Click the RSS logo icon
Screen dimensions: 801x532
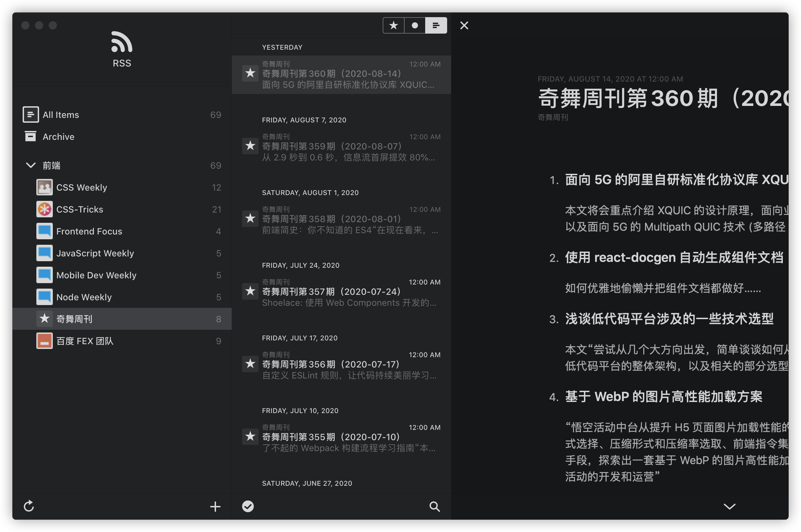point(122,42)
